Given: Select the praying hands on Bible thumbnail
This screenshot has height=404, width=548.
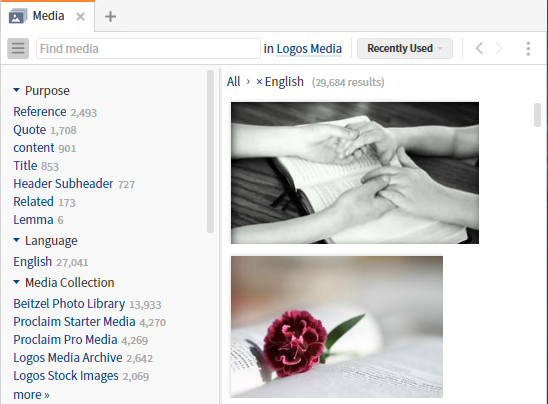Looking at the screenshot, I should click(355, 173).
